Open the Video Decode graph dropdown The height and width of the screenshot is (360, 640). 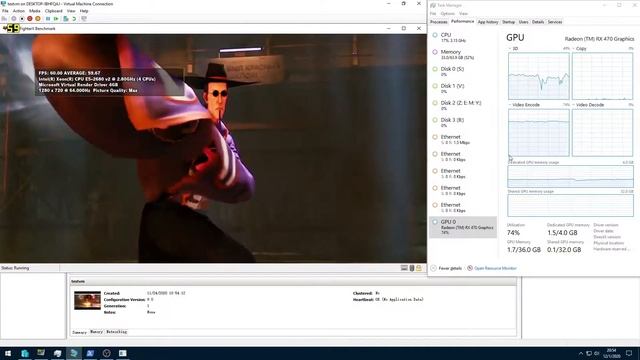[x=588, y=105]
